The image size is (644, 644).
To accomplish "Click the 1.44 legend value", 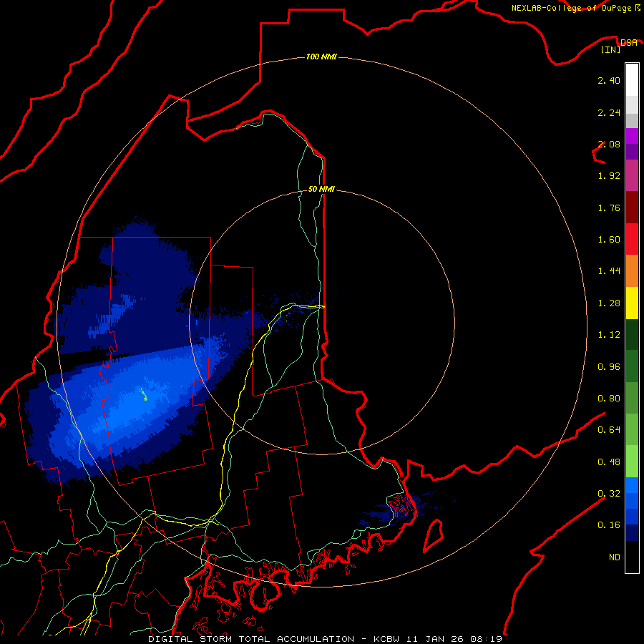I will point(609,271).
